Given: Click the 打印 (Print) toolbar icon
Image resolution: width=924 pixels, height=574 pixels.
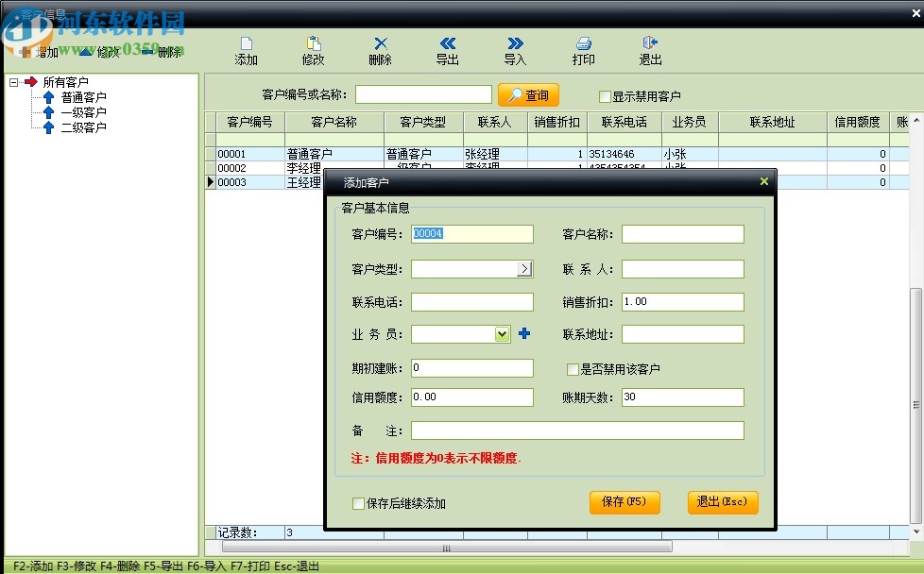Looking at the screenshot, I should pos(583,50).
